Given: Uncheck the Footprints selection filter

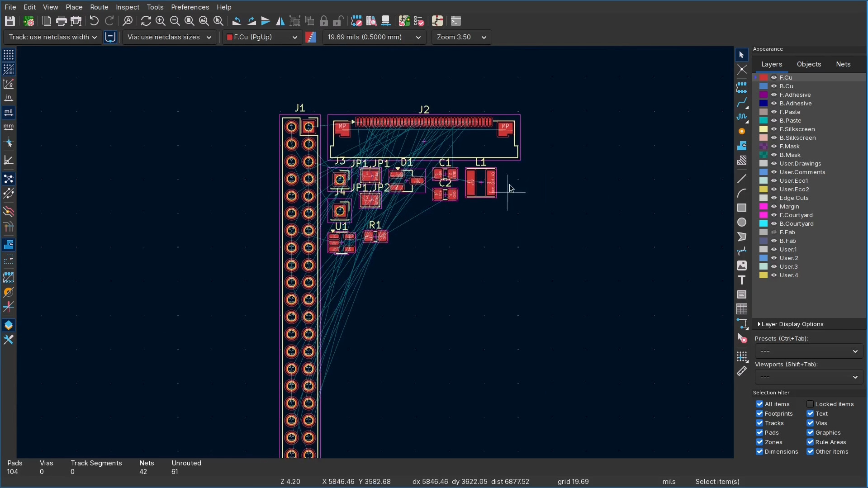Looking at the screenshot, I should (759, 413).
